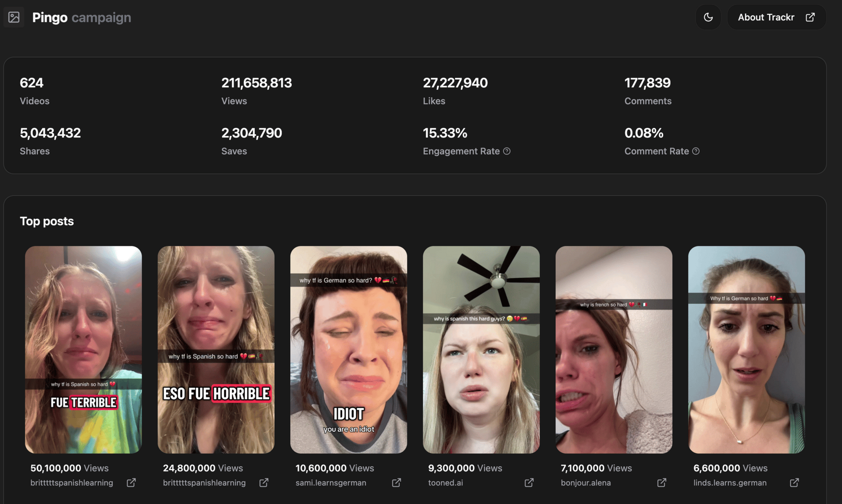
Task: Open the external link for the 50,100,000-view post
Action: (131, 483)
